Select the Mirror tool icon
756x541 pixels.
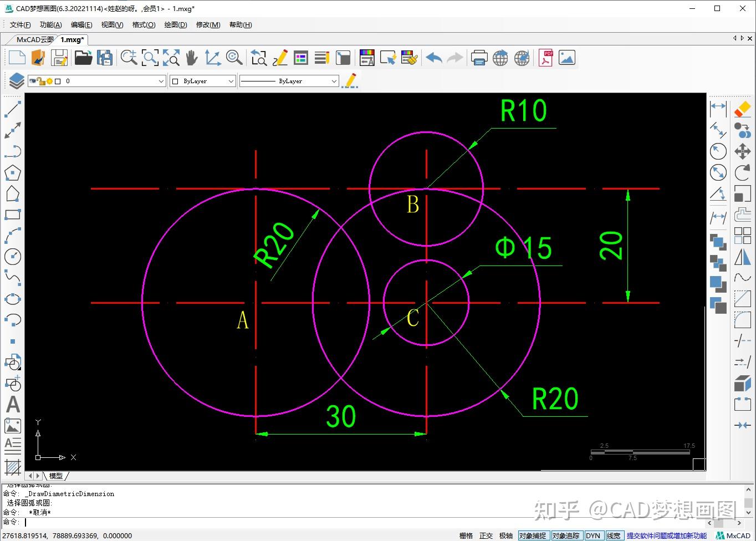[743, 257]
